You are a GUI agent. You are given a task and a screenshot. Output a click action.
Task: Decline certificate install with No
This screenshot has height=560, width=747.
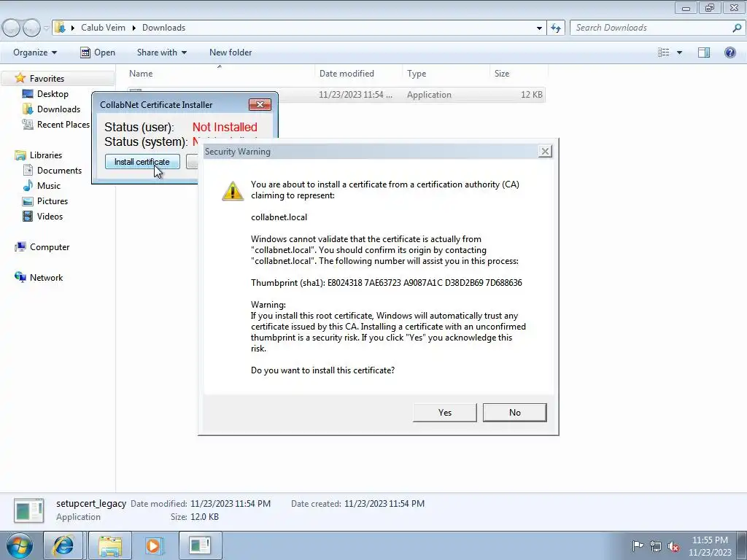514,413
